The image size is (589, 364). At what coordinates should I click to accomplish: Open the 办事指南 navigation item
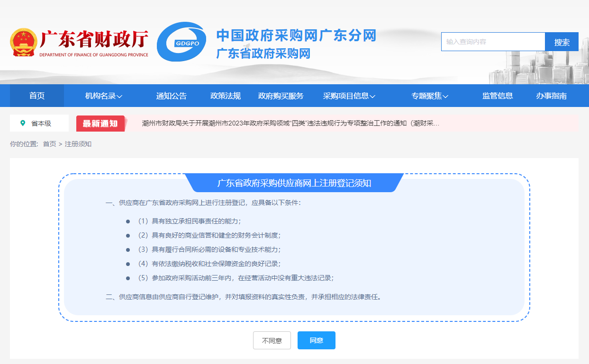coord(551,96)
